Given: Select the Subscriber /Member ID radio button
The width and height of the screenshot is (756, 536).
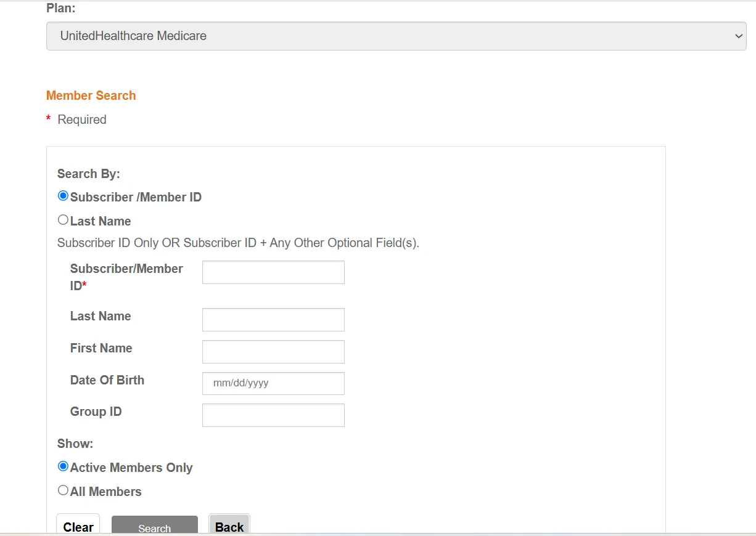Looking at the screenshot, I should [63, 196].
